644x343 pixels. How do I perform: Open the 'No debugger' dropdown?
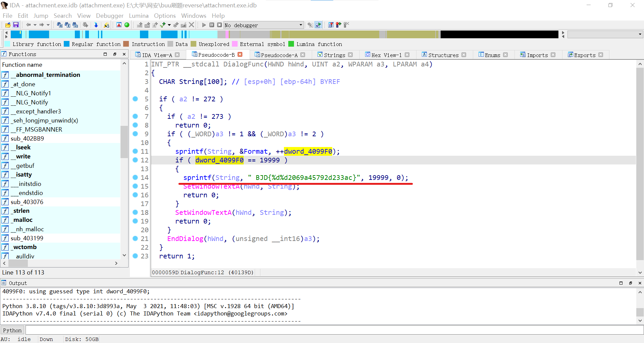coord(263,25)
